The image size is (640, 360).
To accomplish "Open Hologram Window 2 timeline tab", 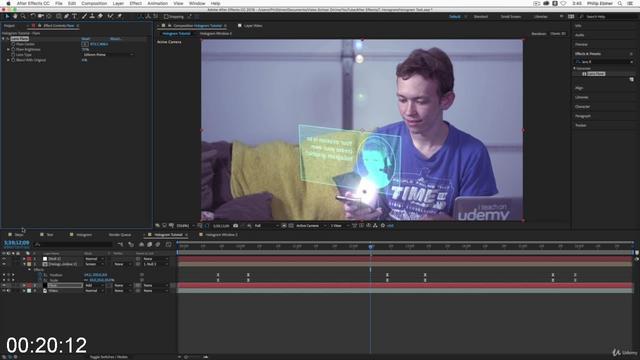I will (221, 235).
